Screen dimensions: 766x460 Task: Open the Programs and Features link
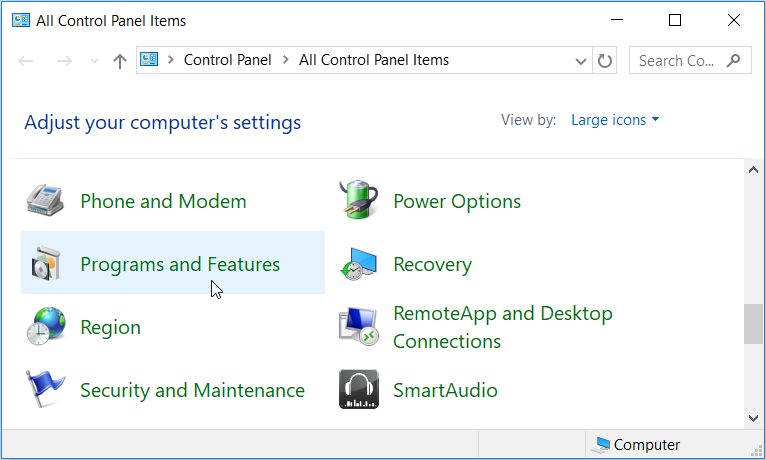click(180, 264)
